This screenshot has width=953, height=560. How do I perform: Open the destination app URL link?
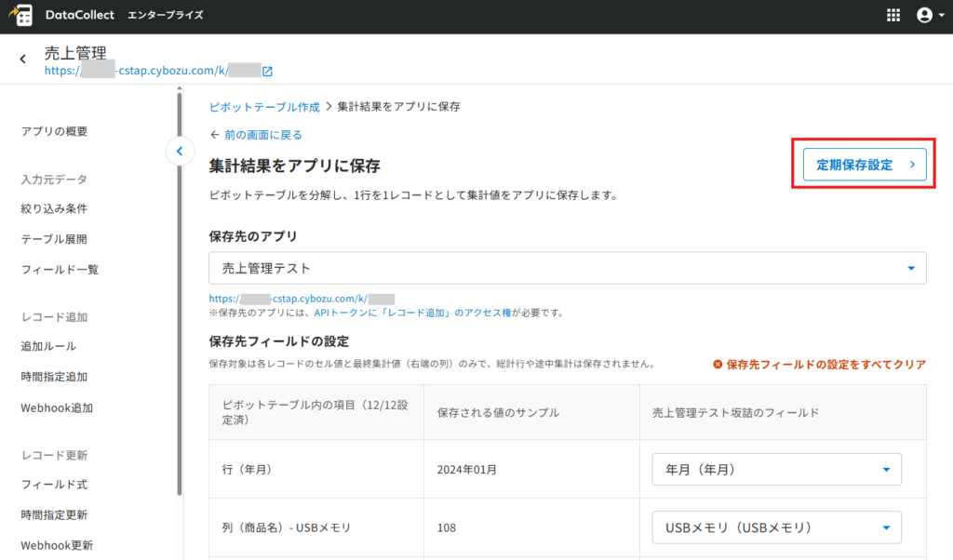tap(302, 299)
